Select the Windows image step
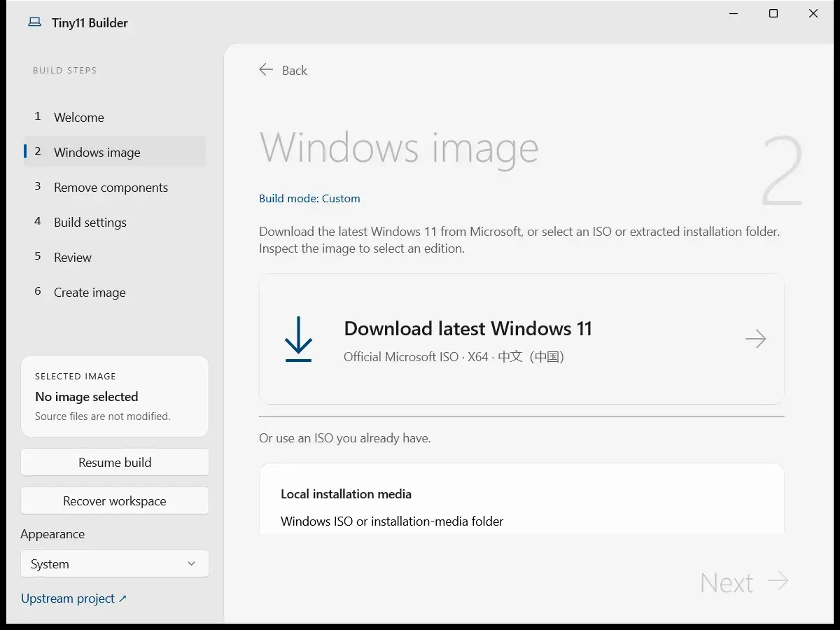 pos(115,152)
